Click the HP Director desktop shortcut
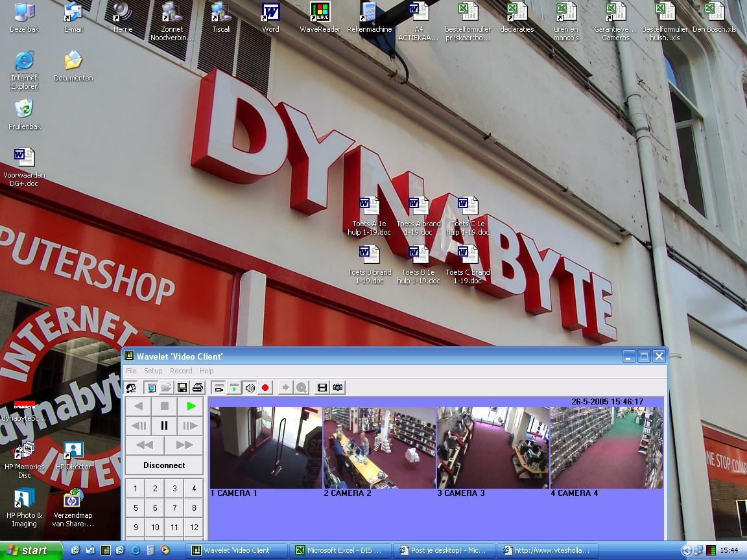This screenshot has width=747, height=560. (73, 456)
